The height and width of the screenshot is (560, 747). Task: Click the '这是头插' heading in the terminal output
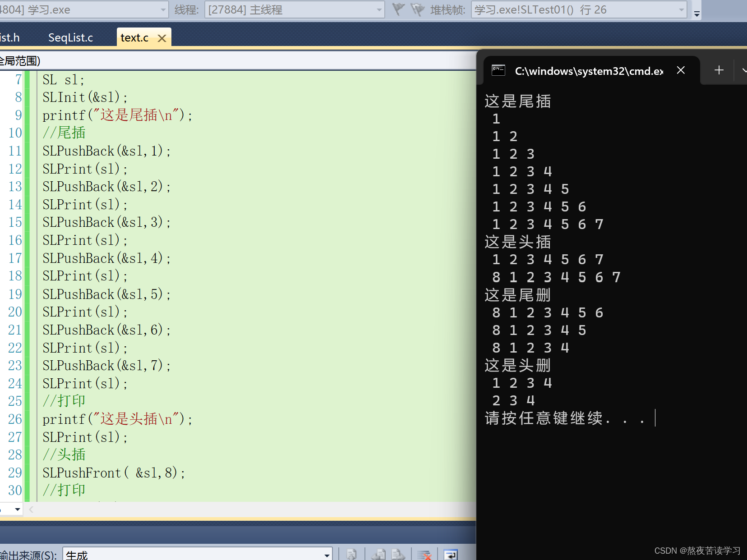pyautogui.click(x=518, y=242)
